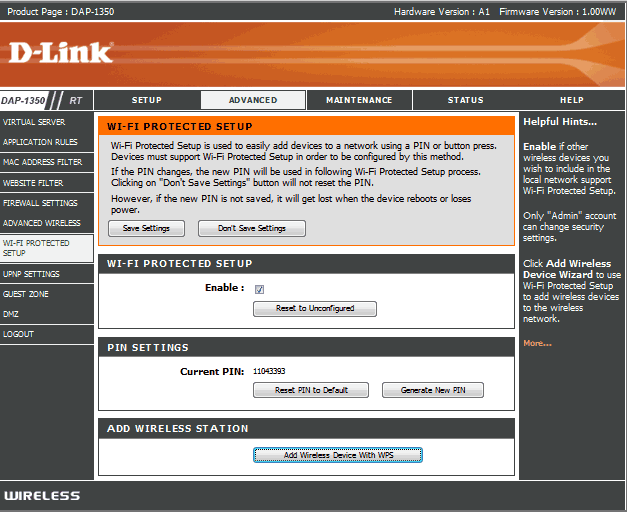Image resolution: width=627 pixels, height=512 pixels.
Task: Click the D-Link logo
Action: 62,51
